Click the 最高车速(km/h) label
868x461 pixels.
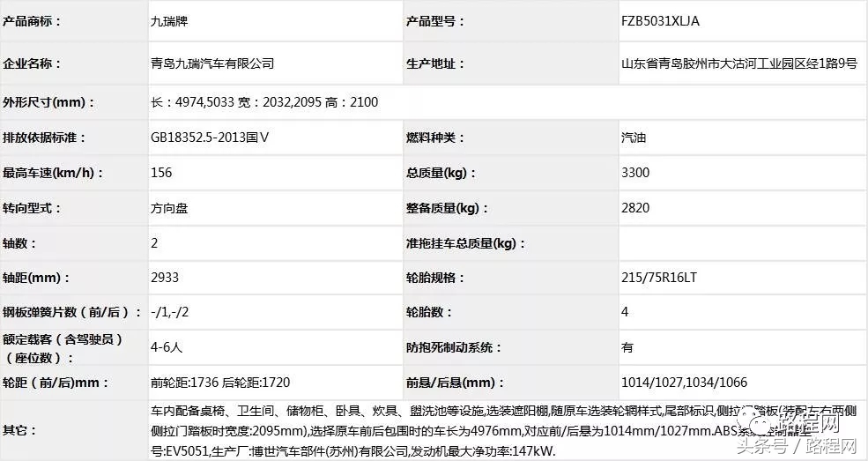point(53,173)
